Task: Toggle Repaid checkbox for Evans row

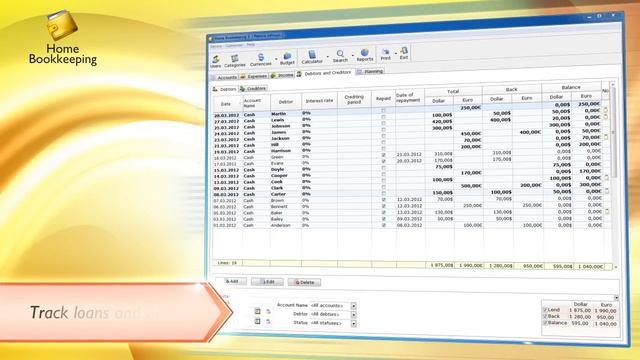Action: [383, 161]
